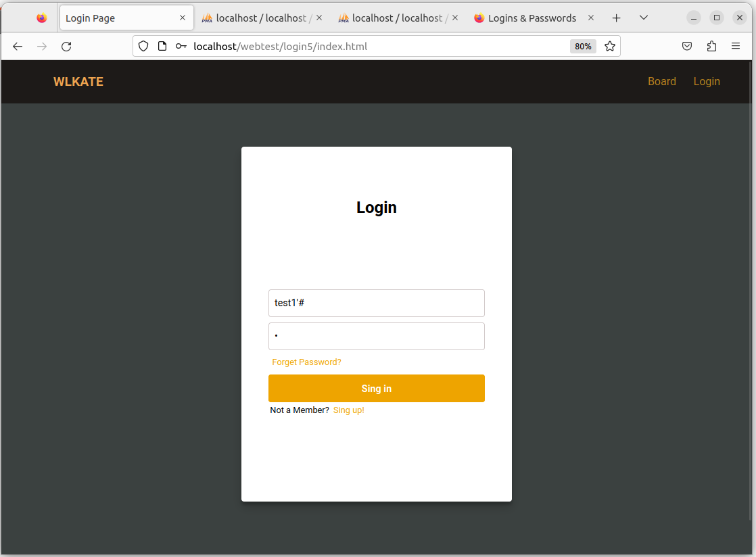Follow the Sing up! link
Screen dimensions: 756x557
click(349, 410)
